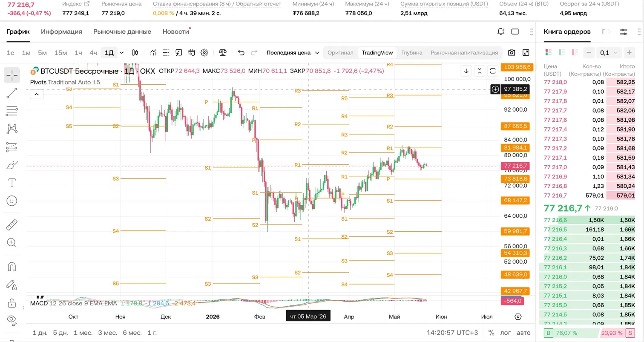Open the time zone setting 14:20:57 UTC+3
This screenshot has height=342, width=644.
tap(452, 333)
